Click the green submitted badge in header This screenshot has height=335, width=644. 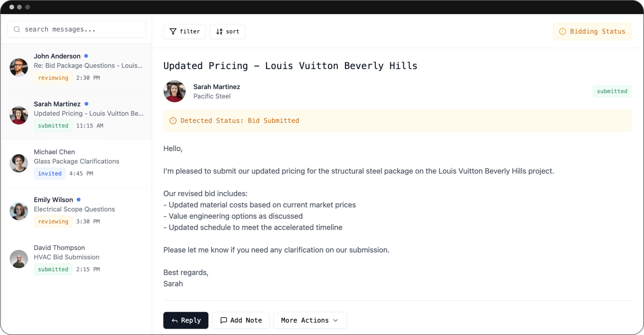click(612, 91)
